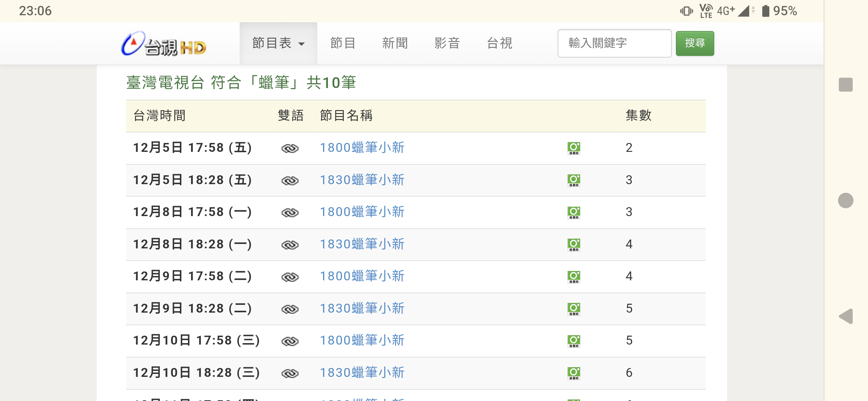Open the 1800蠟筆小新 link for Dec 8
The width and height of the screenshot is (868, 401).
pos(362,212)
